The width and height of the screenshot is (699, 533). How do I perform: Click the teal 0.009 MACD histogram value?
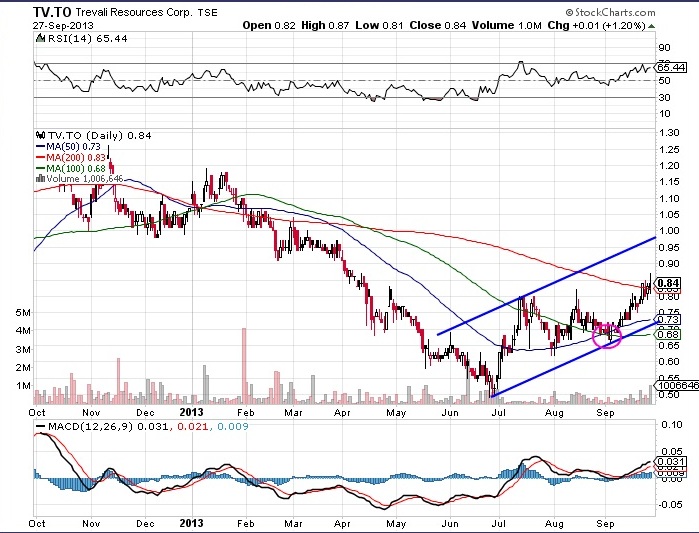(x=232, y=426)
